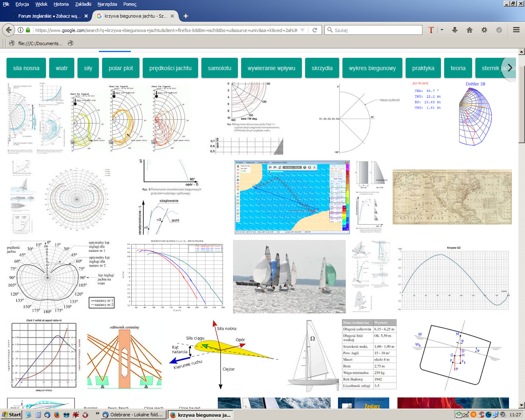Viewport: 525px width, 420px height.
Task: Click the gear icon in browser toolbar
Action: (x=484, y=30)
